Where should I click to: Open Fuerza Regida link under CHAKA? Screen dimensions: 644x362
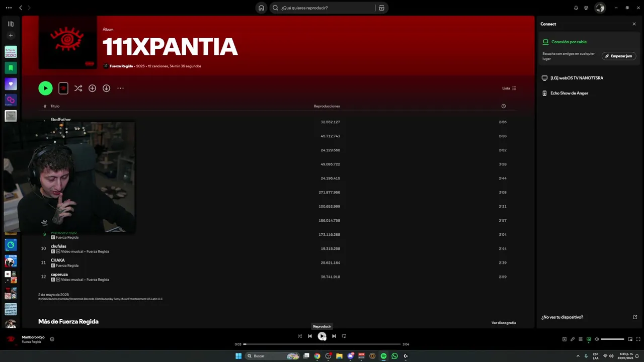click(67, 265)
